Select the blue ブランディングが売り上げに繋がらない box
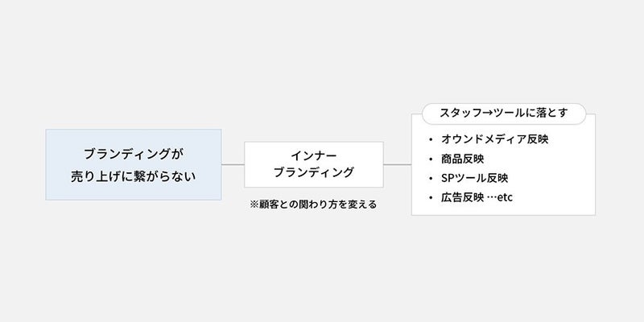The image size is (644, 322). tap(134, 165)
